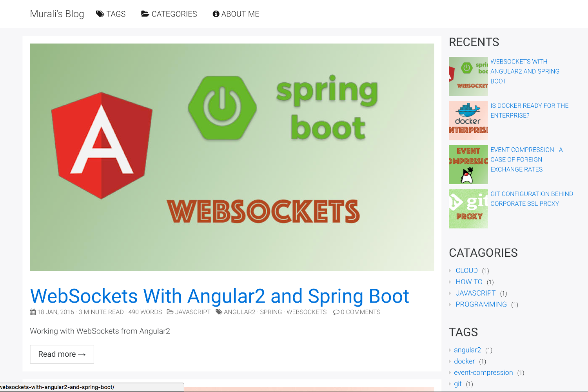Click the text "490 WORDS"
Viewport: 588px width, 392px height.
145,312
